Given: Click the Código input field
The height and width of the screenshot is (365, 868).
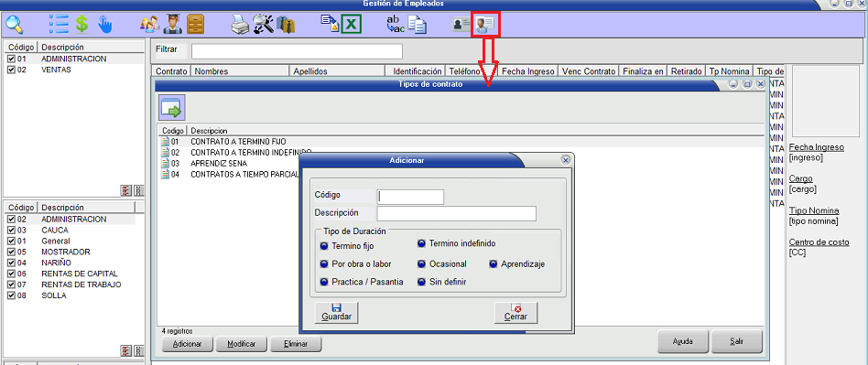Looking at the screenshot, I should 410,197.
